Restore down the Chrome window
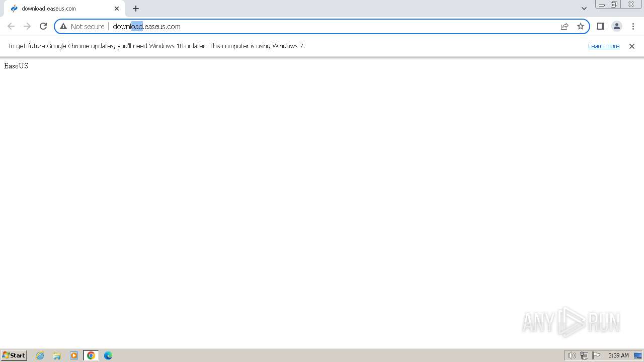644x362 pixels. click(x=614, y=5)
